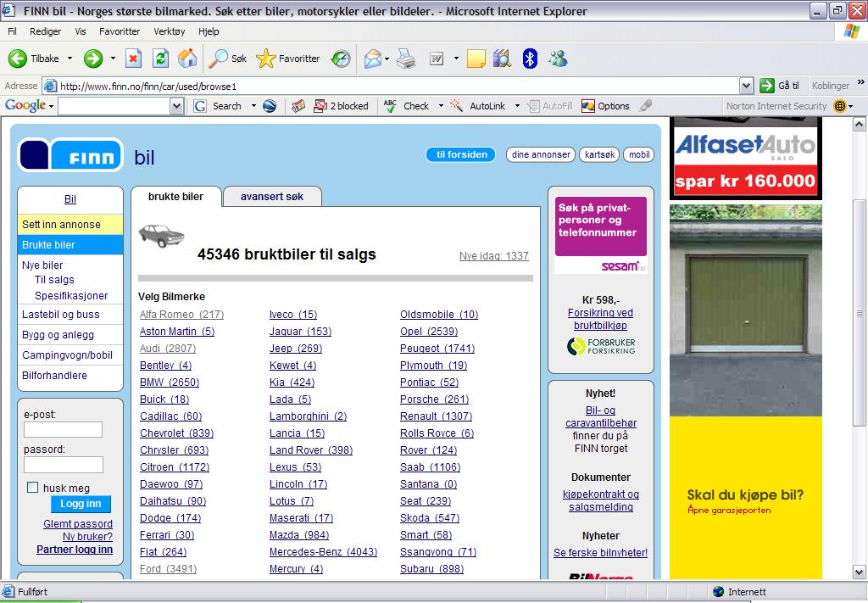Viewport: 868px width, 603px height.
Task: Open the Alfaset Auto advertisement banner
Action: (x=746, y=159)
